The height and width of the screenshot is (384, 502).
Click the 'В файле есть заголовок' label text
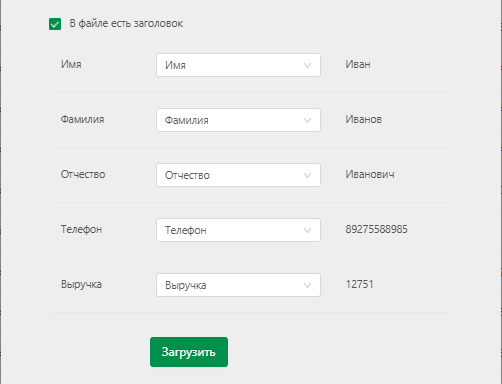click(126, 24)
